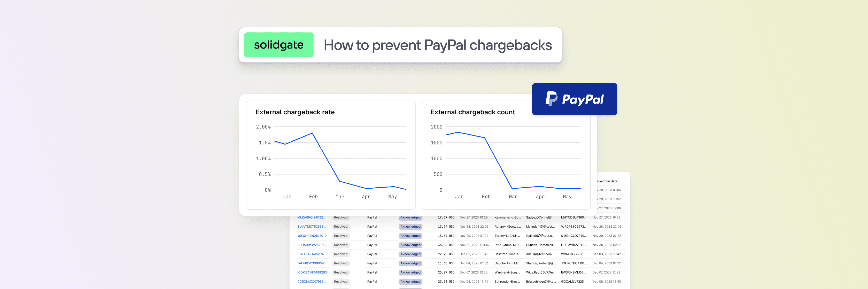Click Resolved status in ZUVJTMXT52633 row
The image size is (868, 289).
click(341, 227)
